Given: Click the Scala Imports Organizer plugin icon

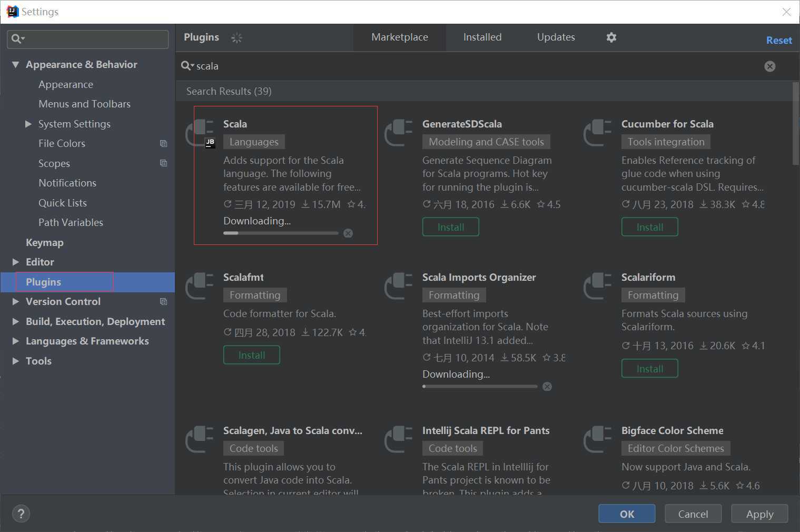Looking at the screenshot, I should (x=399, y=286).
